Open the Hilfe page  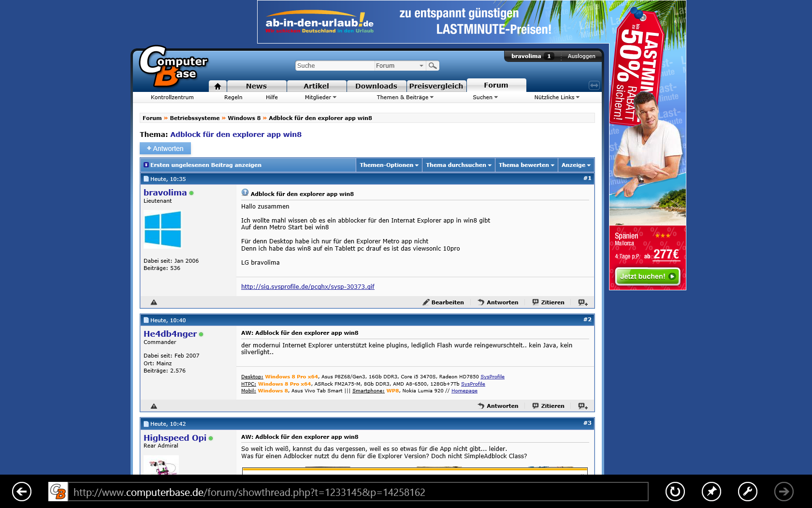point(272,97)
